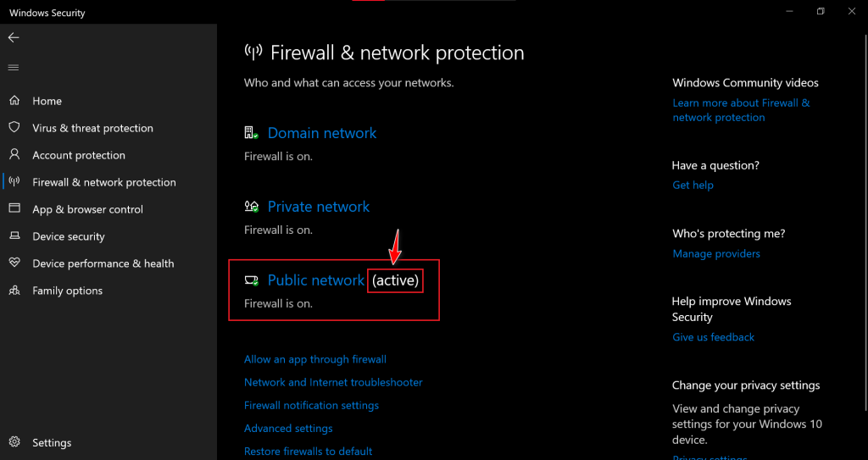Click Restore firewalls to default

click(309, 452)
